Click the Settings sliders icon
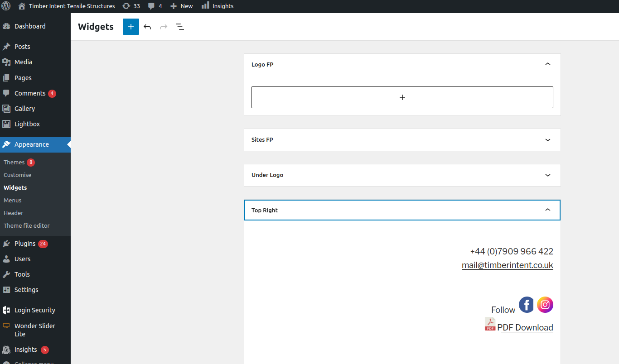Screen dimensions: 619x364 click(6, 290)
